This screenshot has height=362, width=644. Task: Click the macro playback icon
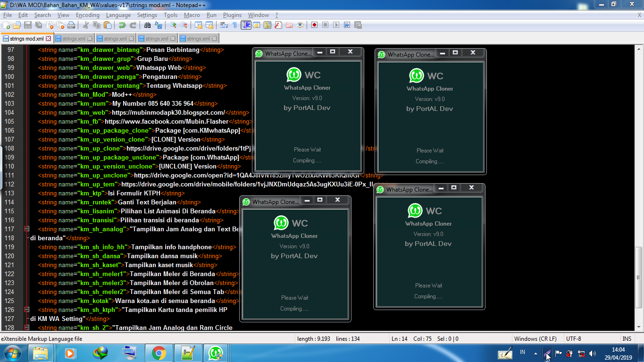coord(336,25)
